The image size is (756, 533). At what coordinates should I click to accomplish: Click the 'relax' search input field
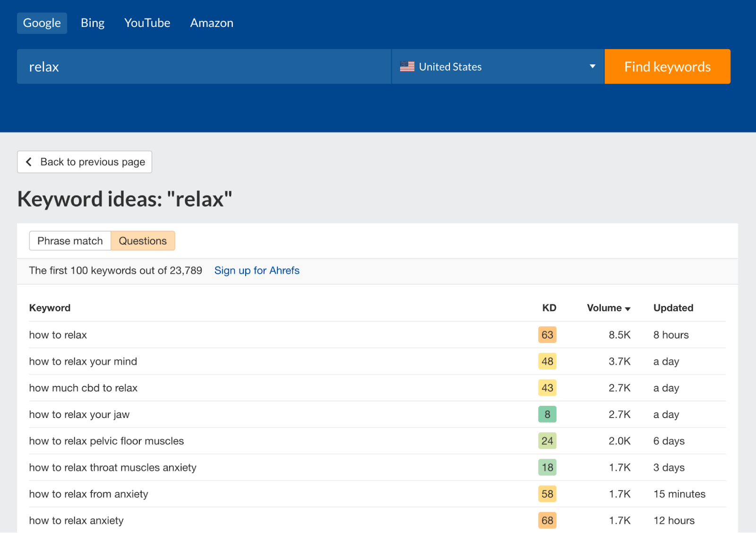tap(203, 66)
